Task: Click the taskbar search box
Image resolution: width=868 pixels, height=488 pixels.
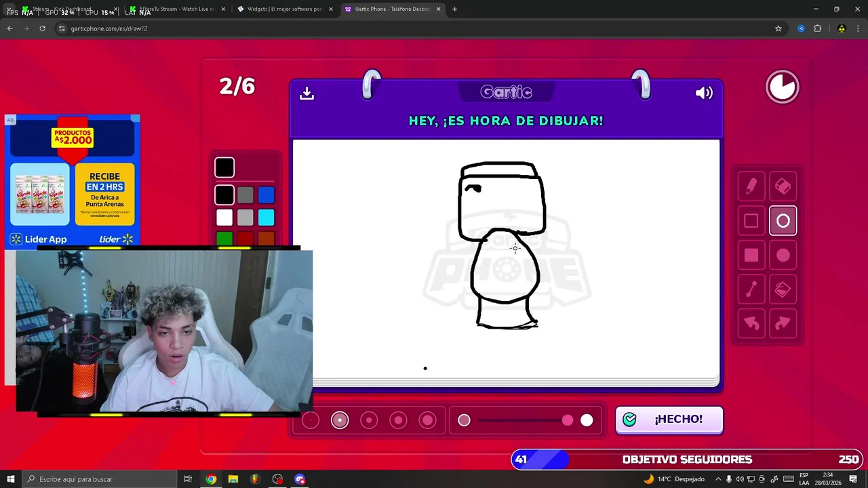Action: pyautogui.click(x=98, y=479)
